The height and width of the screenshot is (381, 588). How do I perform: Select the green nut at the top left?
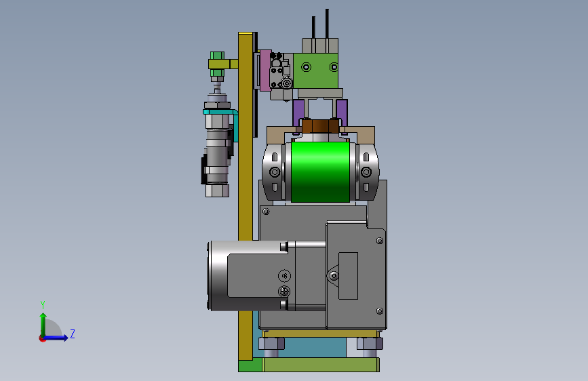tap(217, 56)
